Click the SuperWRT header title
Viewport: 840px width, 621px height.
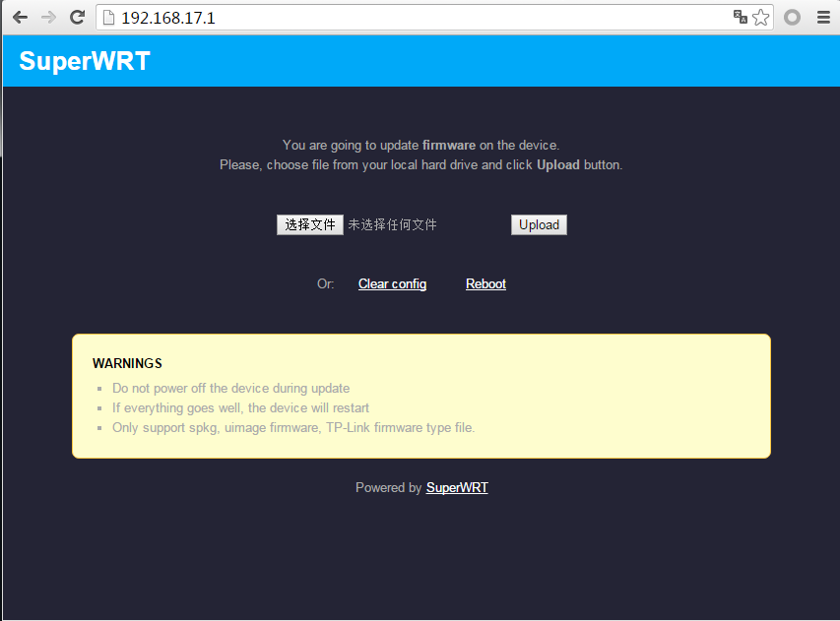coord(85,61)
